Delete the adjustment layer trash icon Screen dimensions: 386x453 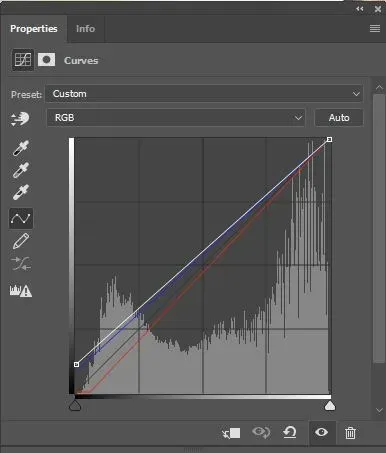click(x=350, y=433)
